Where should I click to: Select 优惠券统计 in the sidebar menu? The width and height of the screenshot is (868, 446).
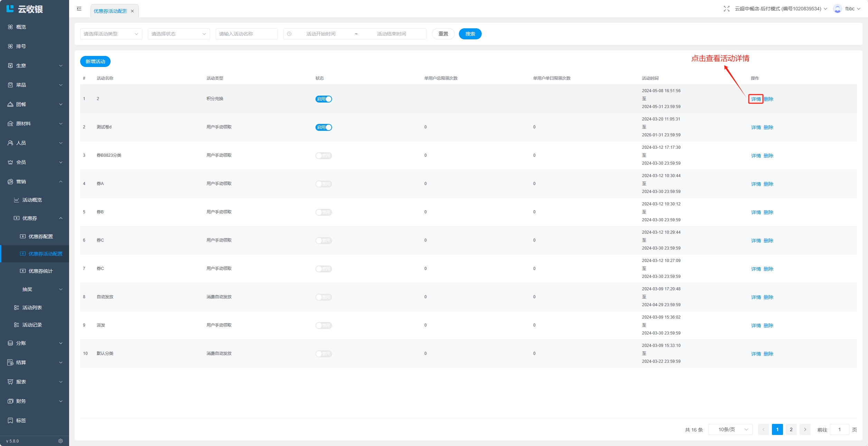tap(40, 271)
